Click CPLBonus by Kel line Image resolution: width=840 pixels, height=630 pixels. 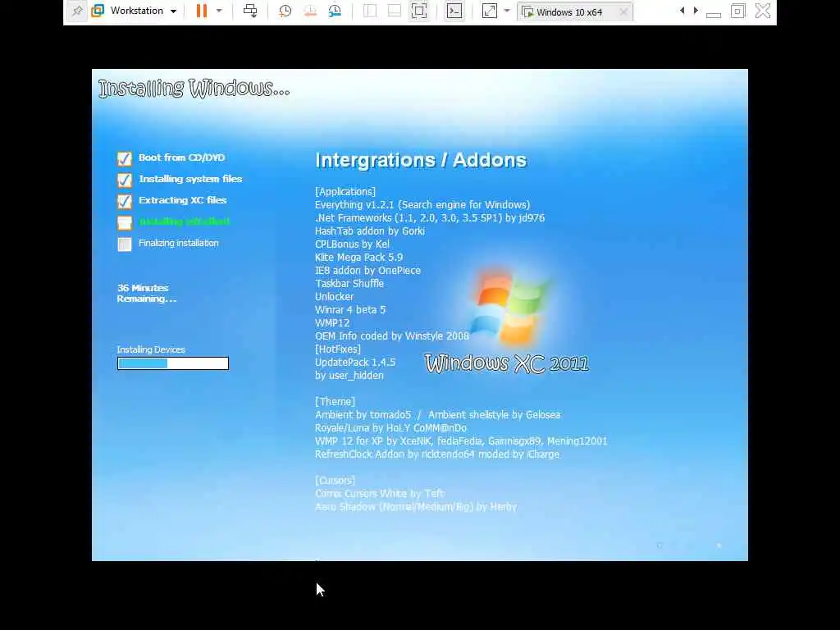click(352, 244)
